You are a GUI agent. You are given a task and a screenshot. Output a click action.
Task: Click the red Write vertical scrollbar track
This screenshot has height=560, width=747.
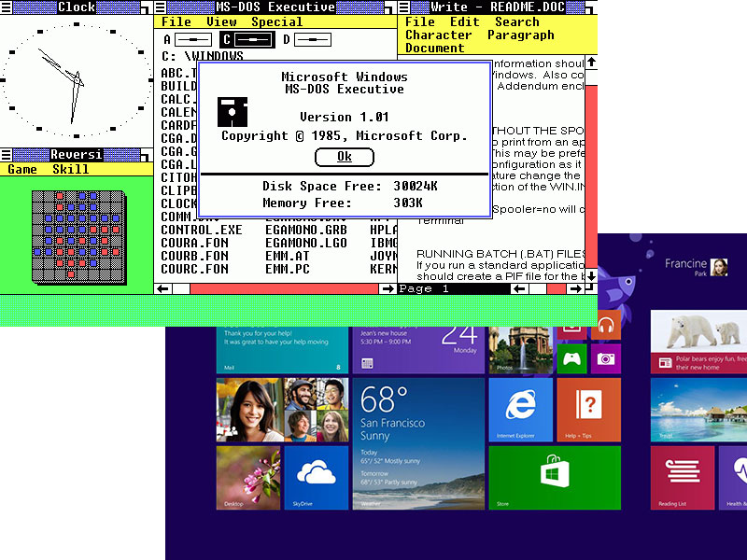tap(591, 176)
